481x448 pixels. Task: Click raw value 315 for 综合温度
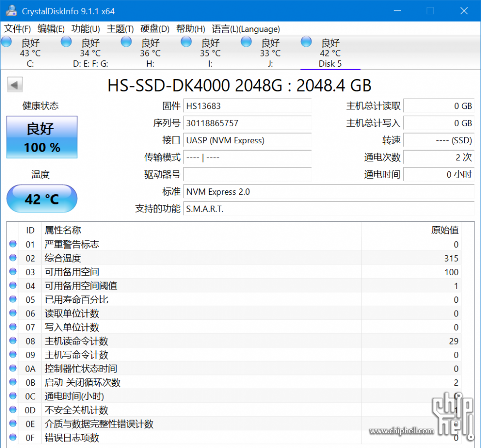(451, 258)
